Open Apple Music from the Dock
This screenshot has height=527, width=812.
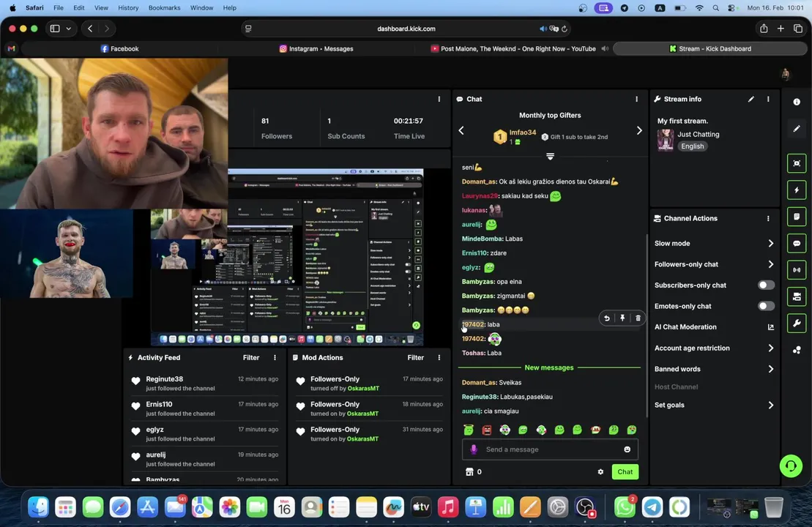pyautogui.click(x=448, y=507)
